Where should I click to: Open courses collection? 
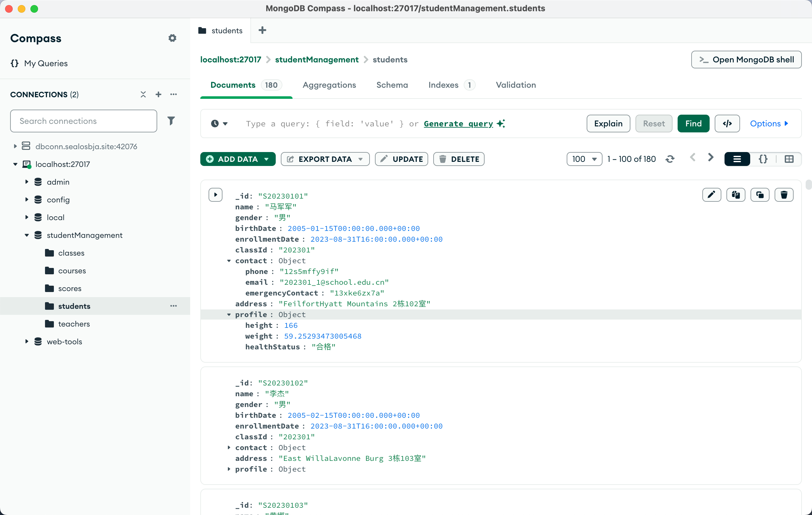[x=72, y=271]
